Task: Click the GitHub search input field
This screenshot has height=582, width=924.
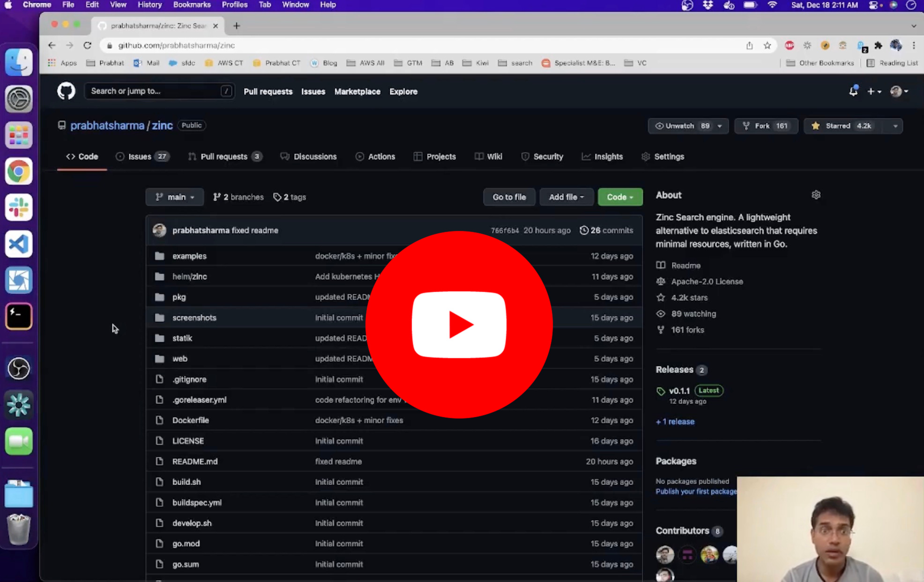Action: [155, 91]
